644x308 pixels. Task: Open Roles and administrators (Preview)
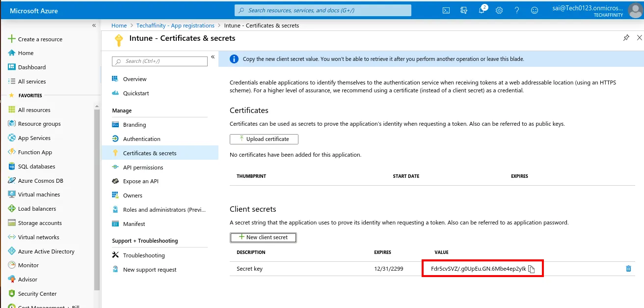160,210
